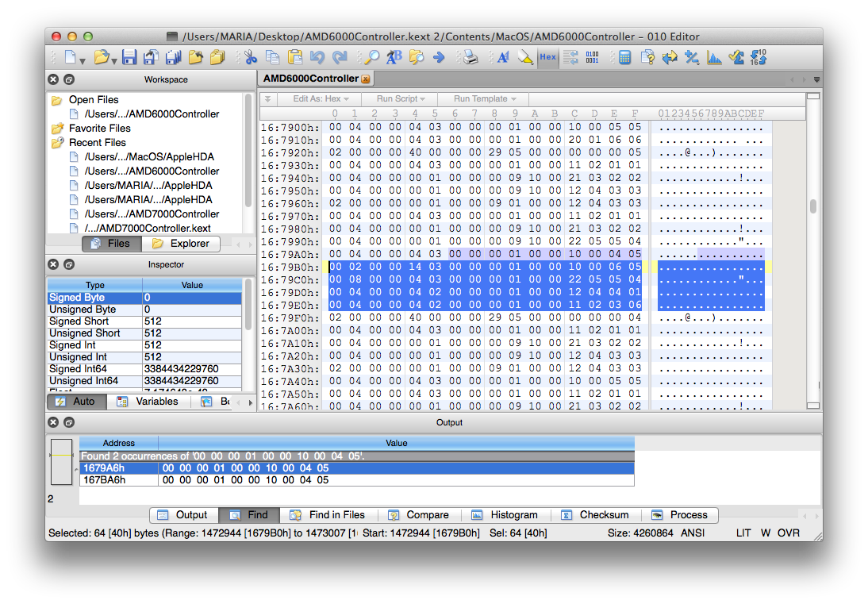
Task: Click the New file icon
Action: (71, 57)
